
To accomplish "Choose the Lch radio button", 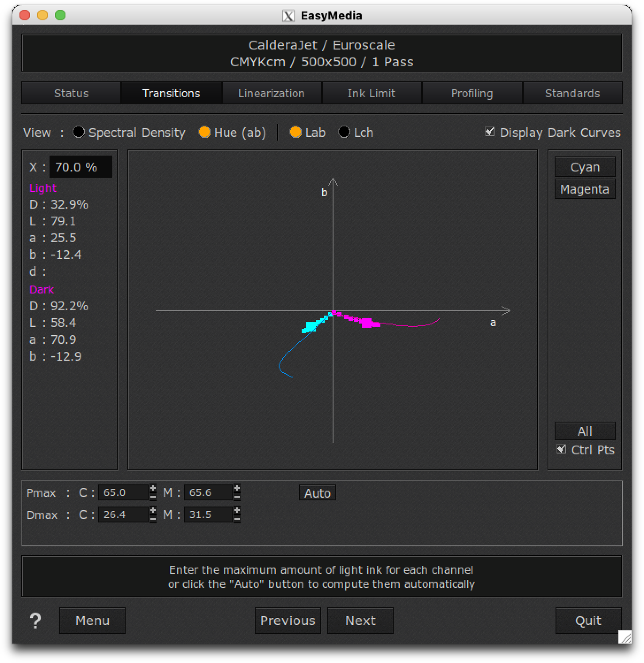I will (x=344, y=132).
